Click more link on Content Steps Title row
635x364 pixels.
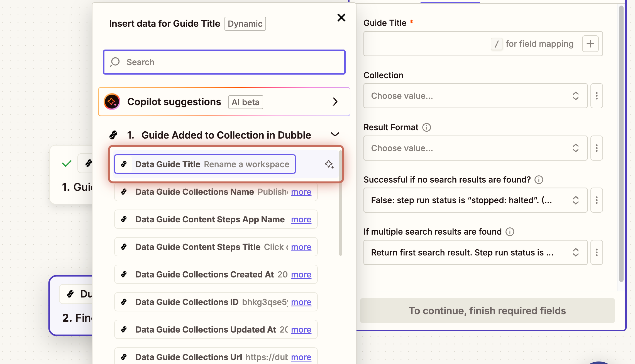pos(301,247)
